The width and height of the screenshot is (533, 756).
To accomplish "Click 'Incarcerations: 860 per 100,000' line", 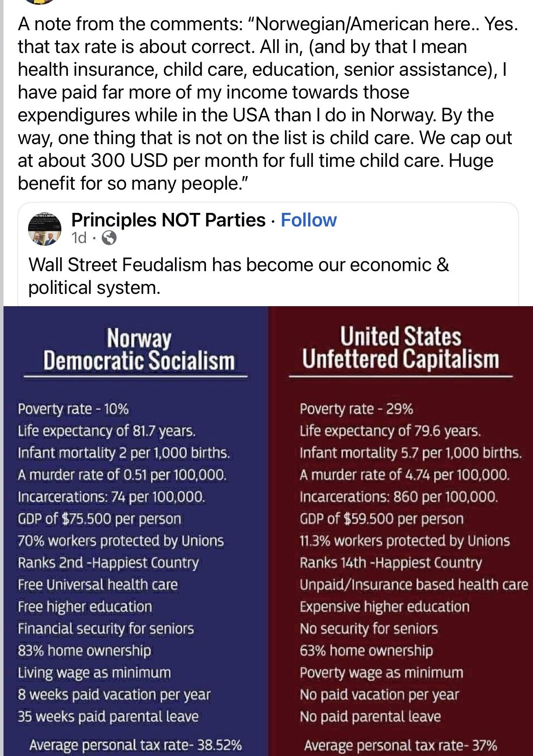I will (398, 497).
